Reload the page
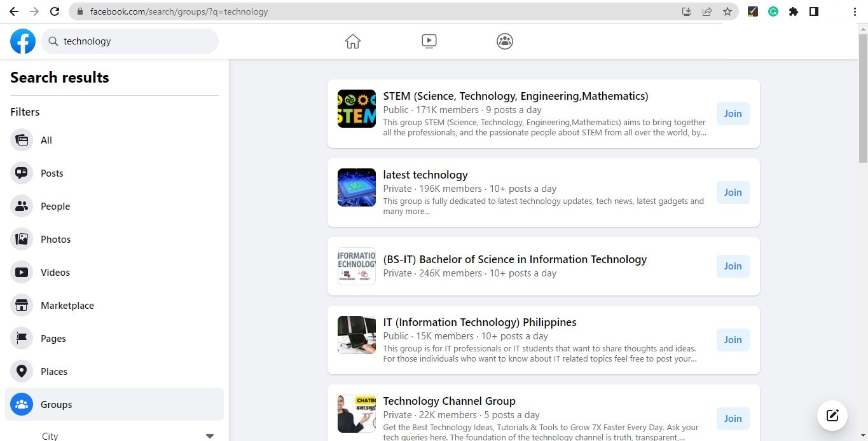 pyautogui.click(x=55, y=11)
